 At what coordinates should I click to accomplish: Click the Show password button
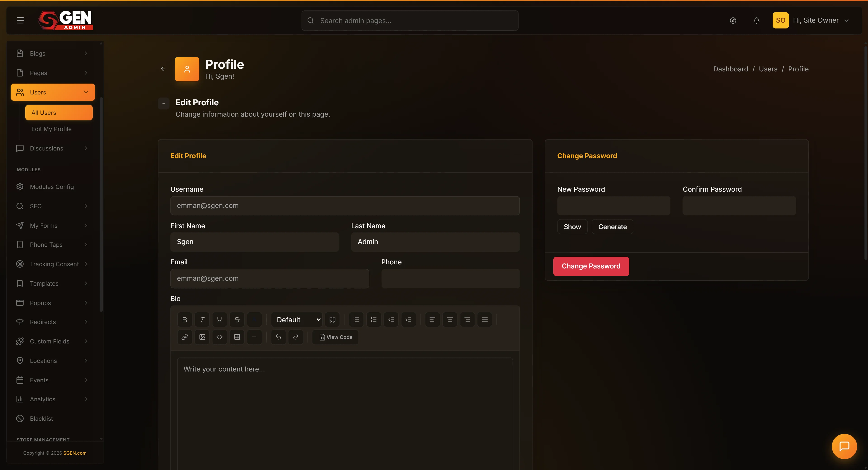click(x=572, y=227)
